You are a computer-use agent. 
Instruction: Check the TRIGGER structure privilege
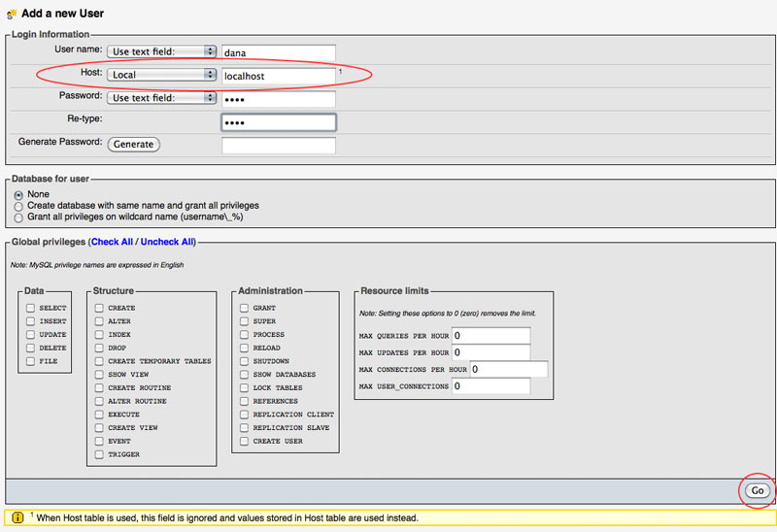99,454
